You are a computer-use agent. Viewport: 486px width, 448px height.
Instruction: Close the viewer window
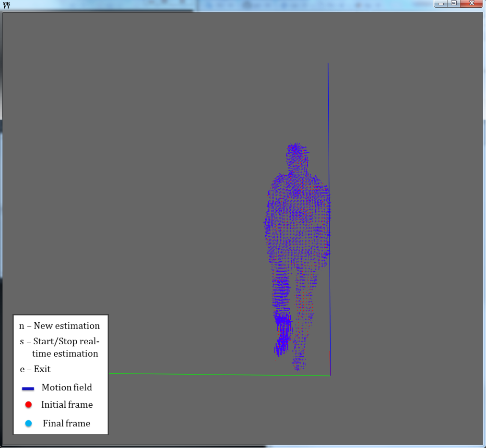(472, 3)
